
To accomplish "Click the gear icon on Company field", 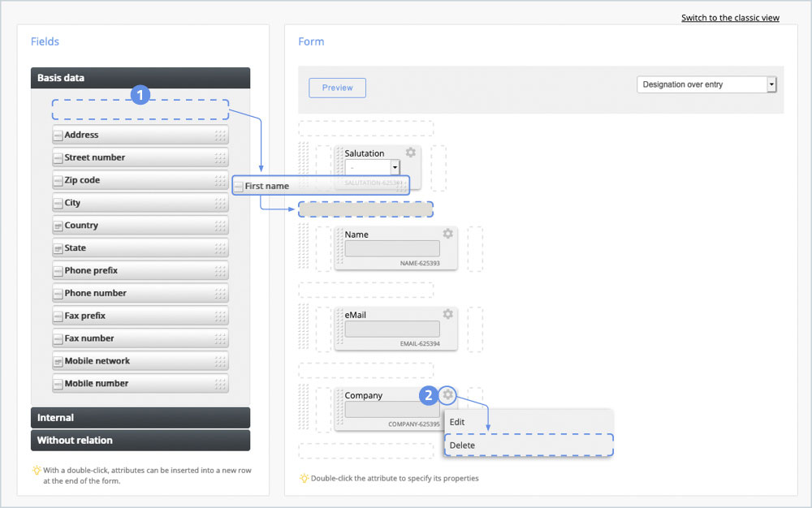I will 447,395.
